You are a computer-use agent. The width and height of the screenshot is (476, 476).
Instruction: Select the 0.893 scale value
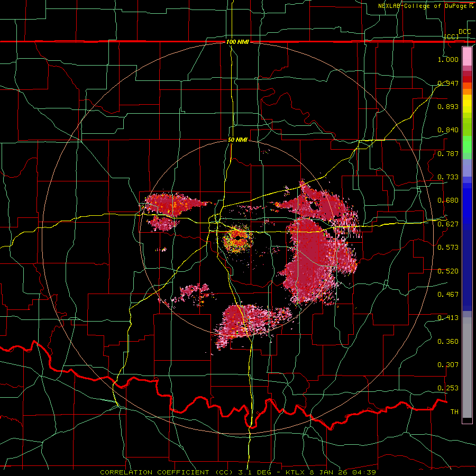(448, 106)
